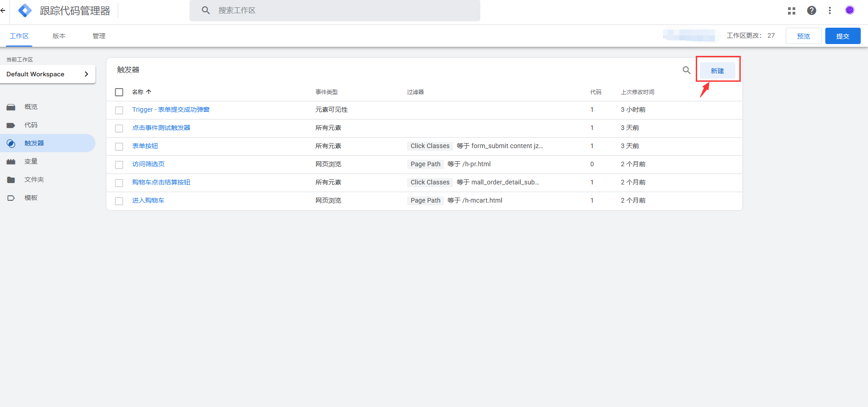Image resolution: width=868 pixels, height=407 pixels.
Task: Click the Tag Manager logo icon
Action: click(x=25, y=10)
